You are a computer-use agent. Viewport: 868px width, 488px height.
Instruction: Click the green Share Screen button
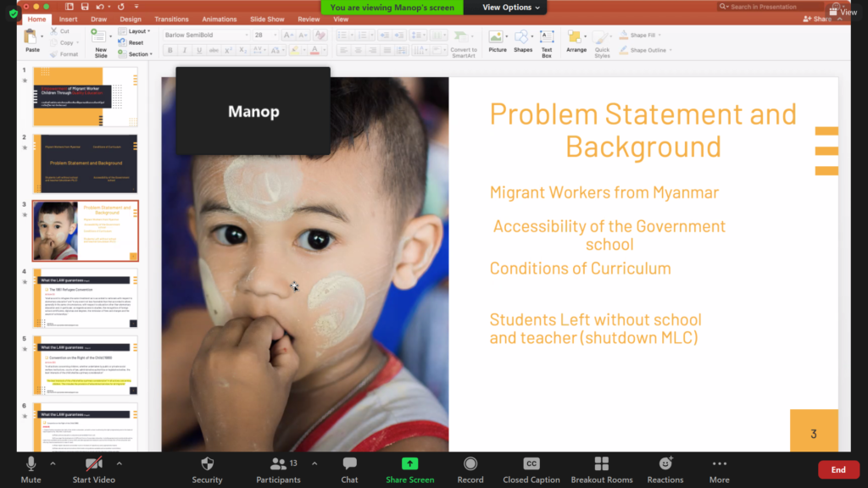click(409, 469)
